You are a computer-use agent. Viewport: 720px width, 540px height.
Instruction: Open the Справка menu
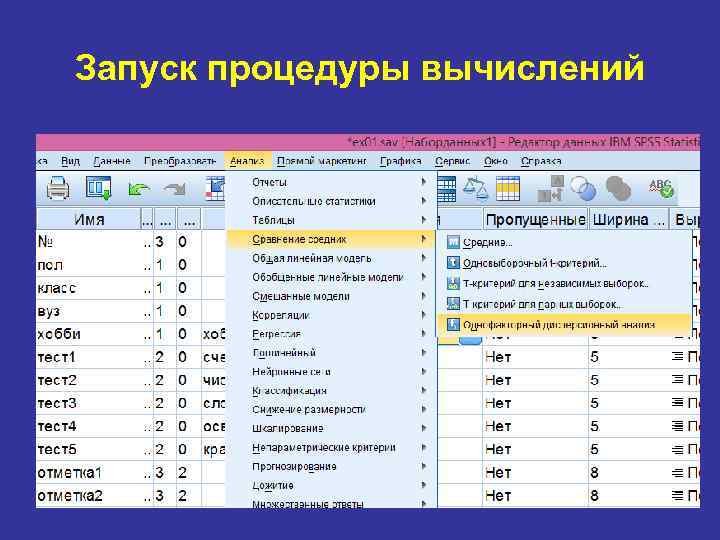click(x=541, y=161)
